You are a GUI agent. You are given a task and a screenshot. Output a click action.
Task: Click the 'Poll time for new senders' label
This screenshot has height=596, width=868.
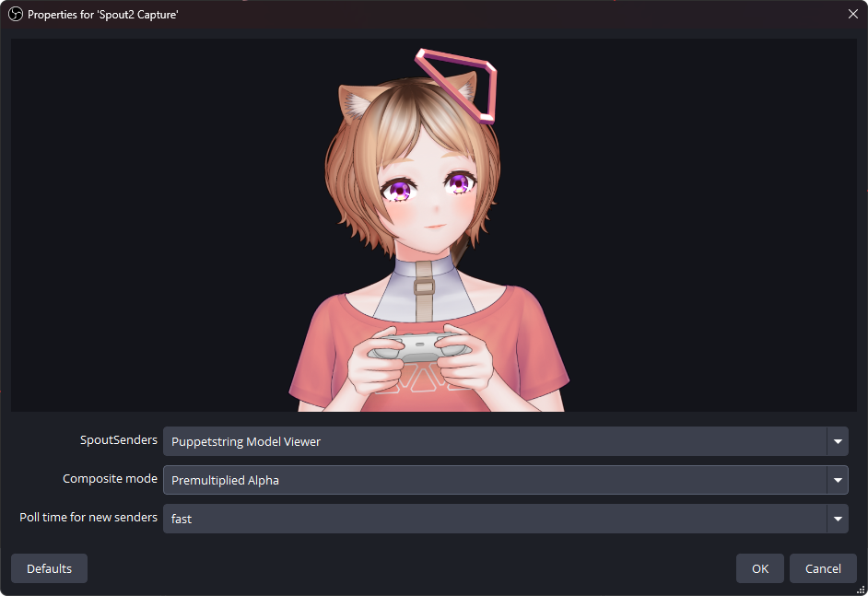tap(88, 518)
